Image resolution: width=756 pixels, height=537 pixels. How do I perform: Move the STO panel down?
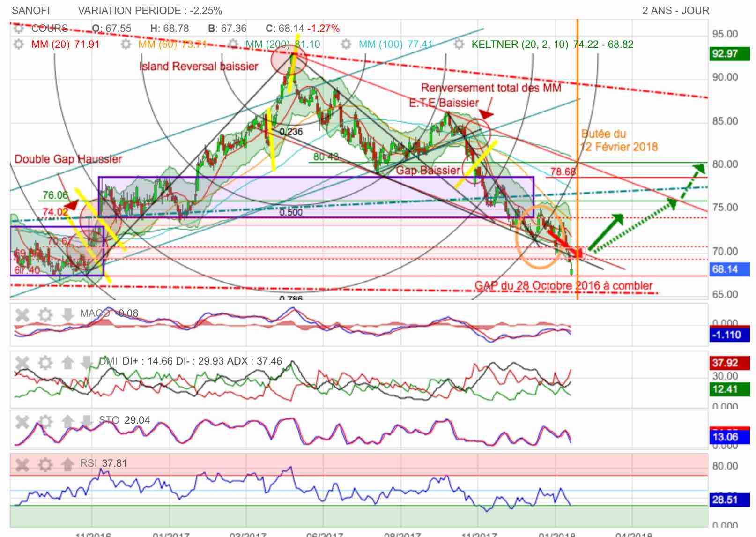[x=87, y=421]
